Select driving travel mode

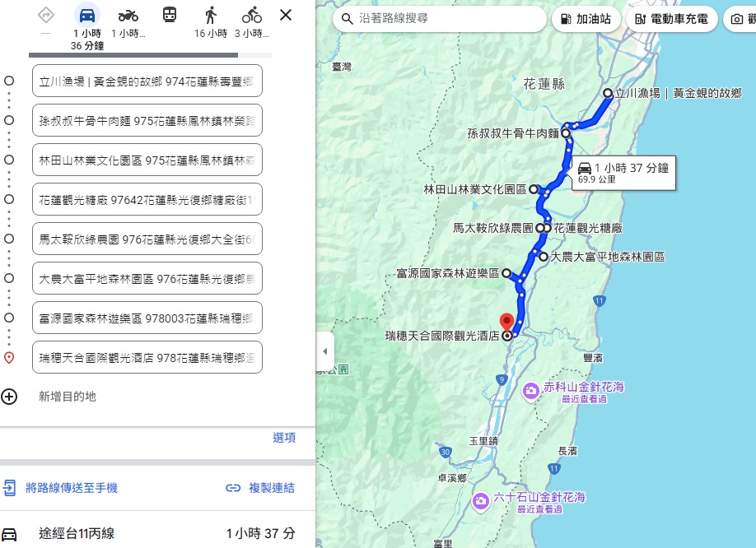(86, 16)
